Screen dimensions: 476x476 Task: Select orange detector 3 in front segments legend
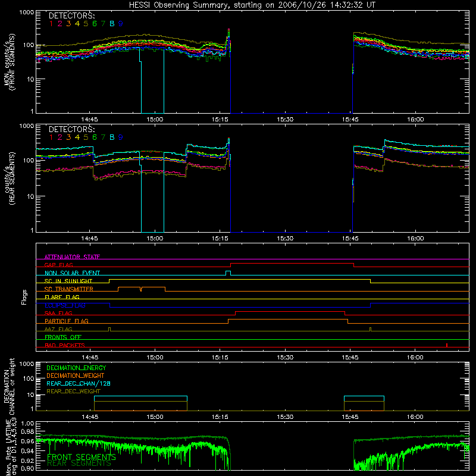click(x=68, y=24)
